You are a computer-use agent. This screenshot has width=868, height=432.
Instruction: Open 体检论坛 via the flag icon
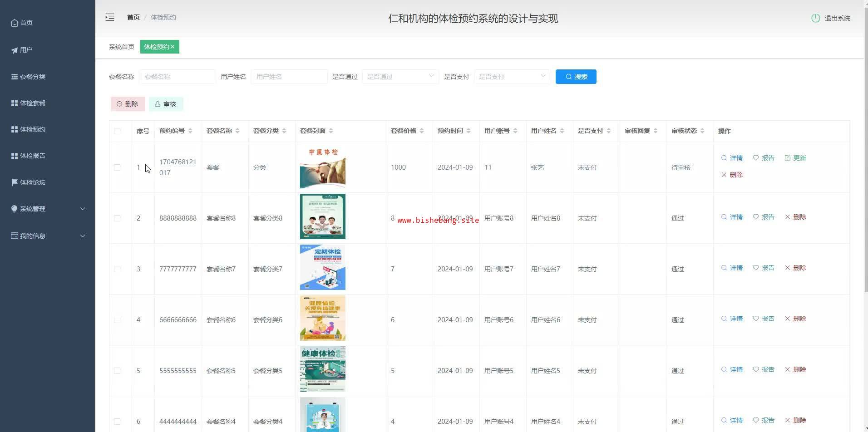[15, 182]
